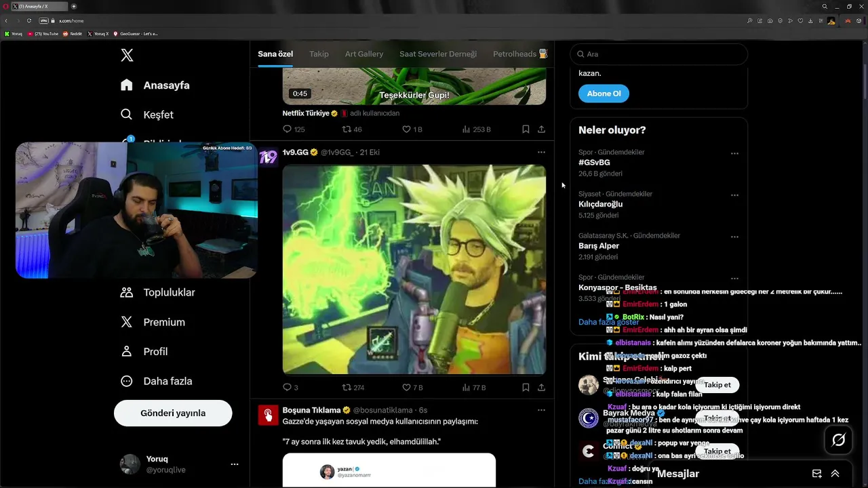Share the 1v9.GG post
The height and width of the screenshot is (488, 868).
click(x=541, y=388)
